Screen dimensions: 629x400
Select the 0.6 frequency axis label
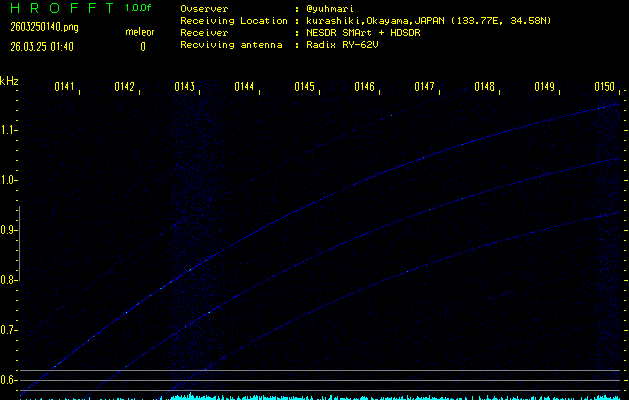coord(9,380)
